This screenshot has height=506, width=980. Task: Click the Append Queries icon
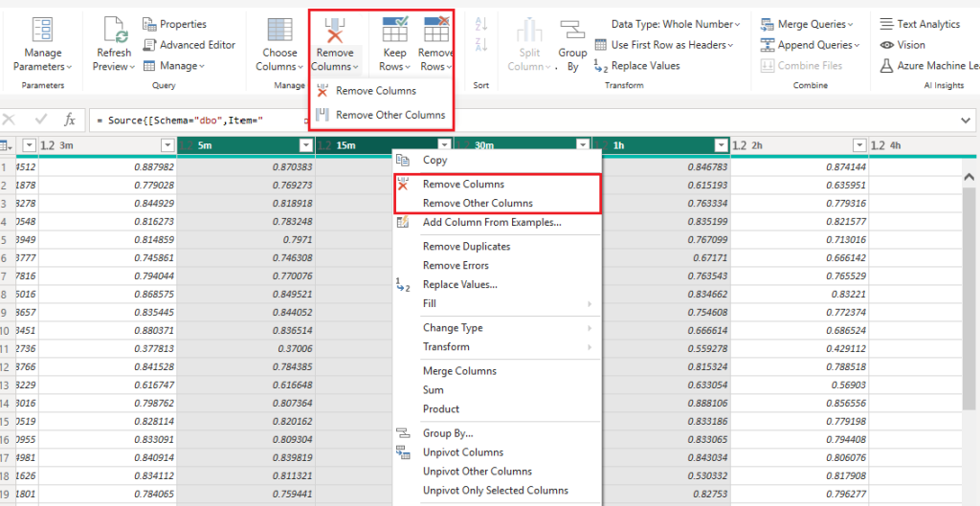pos(767,45)
